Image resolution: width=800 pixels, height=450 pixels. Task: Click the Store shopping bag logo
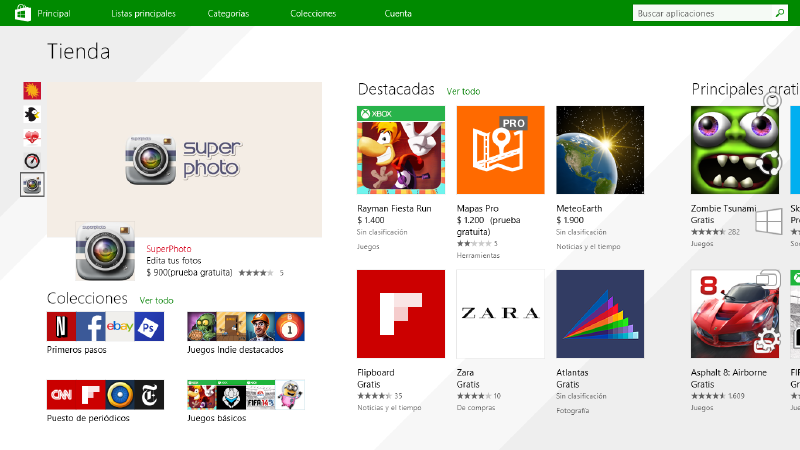coord(22,13)
